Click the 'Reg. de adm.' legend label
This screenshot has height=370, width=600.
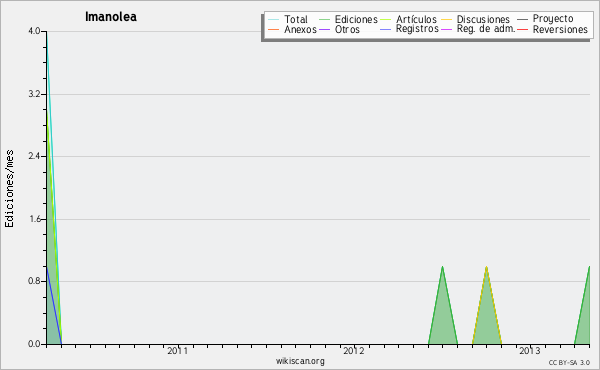point(486,29)
